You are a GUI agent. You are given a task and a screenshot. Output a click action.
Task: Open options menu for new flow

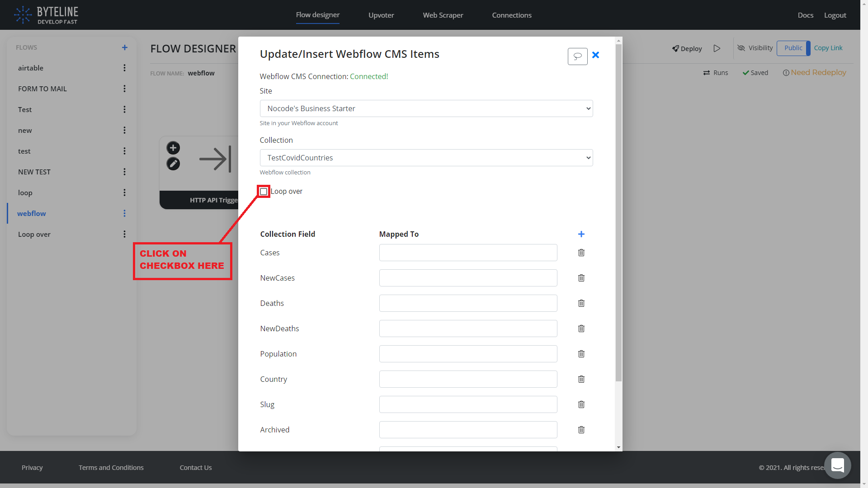[124, 130]
